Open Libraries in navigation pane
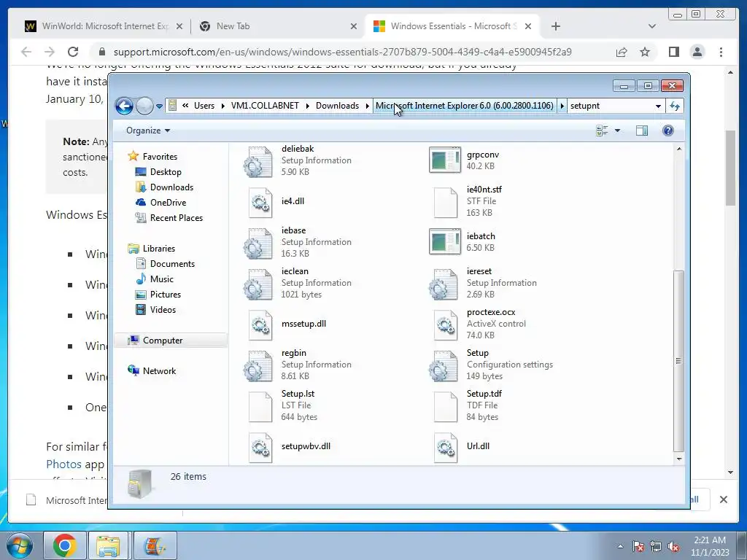The width and height of the screenshot is (747, 560). click(x=158, y=249)
